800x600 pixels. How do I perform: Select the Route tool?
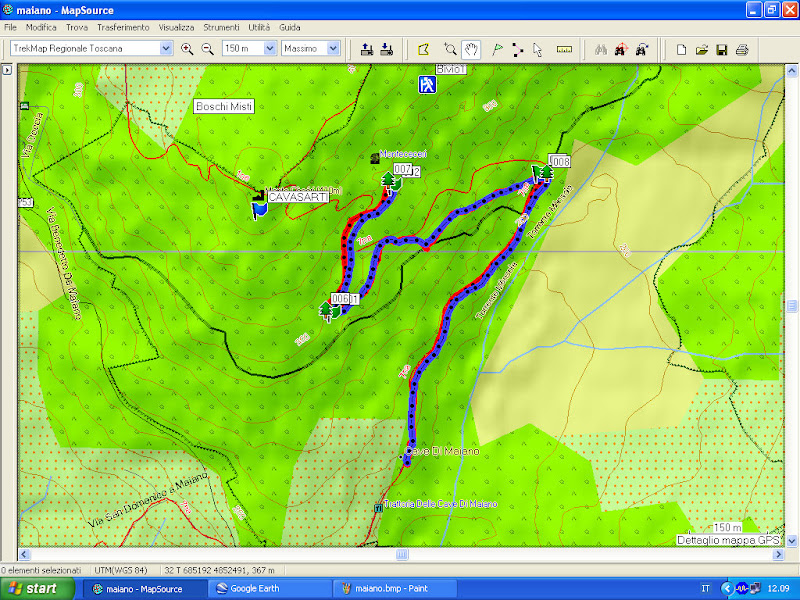coord(517,49)
